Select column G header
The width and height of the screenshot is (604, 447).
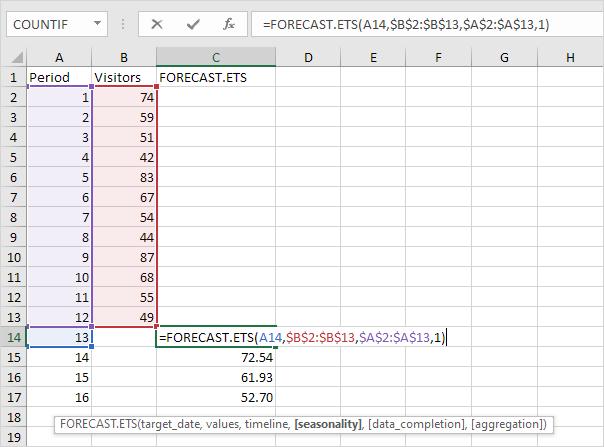504,57
